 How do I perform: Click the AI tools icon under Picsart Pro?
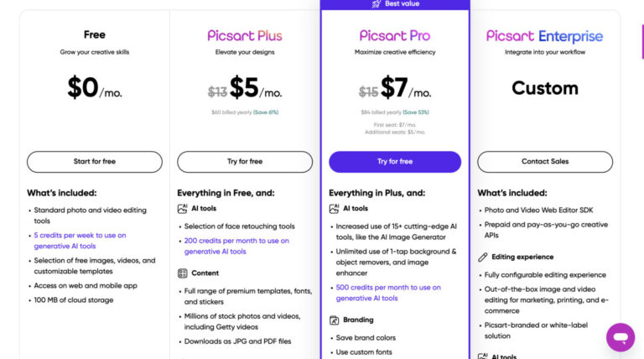click(335, 209)
